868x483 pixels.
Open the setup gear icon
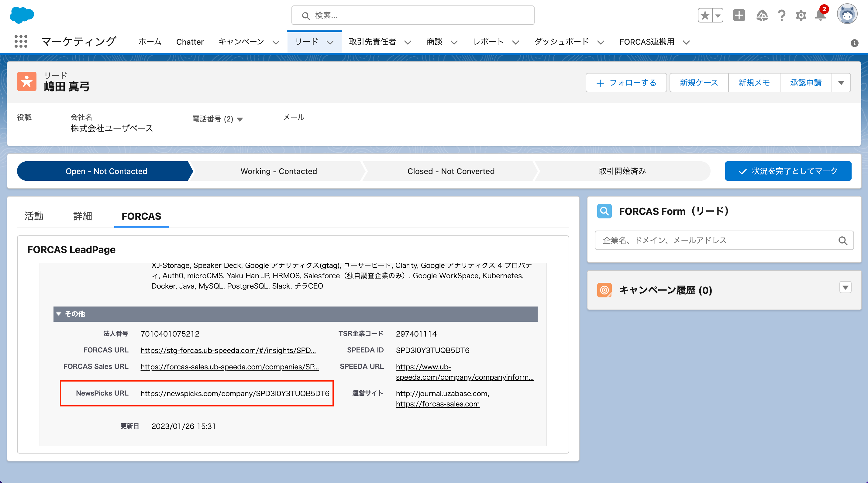point(801,15)
